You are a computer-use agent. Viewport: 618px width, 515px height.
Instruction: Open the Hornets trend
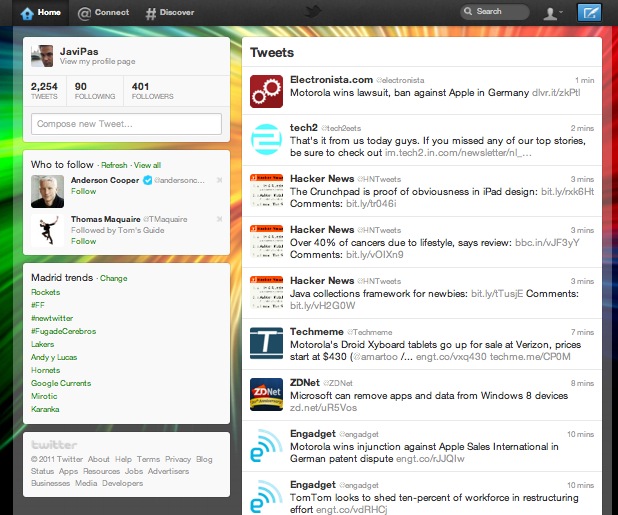pyautogui.click(x=46, y=370)
